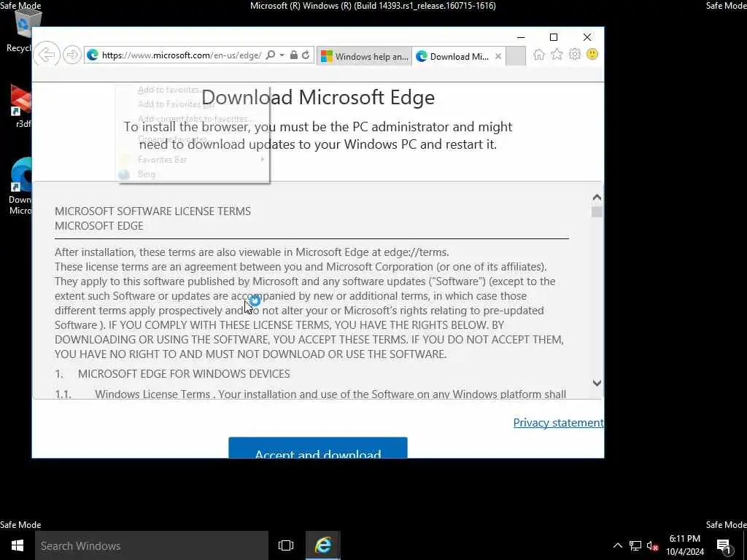Open Task View on taskbar
Image resolution: width=747 pixels, height=560 pixels.
tap(286, 545)
